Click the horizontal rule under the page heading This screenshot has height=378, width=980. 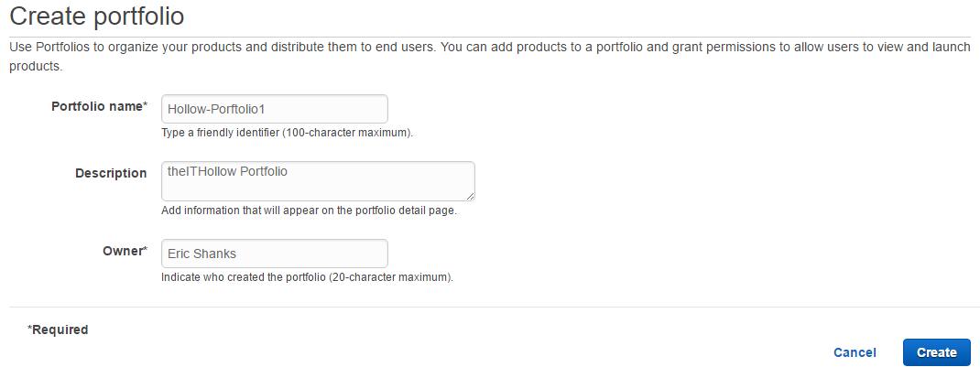pos(490,37)
